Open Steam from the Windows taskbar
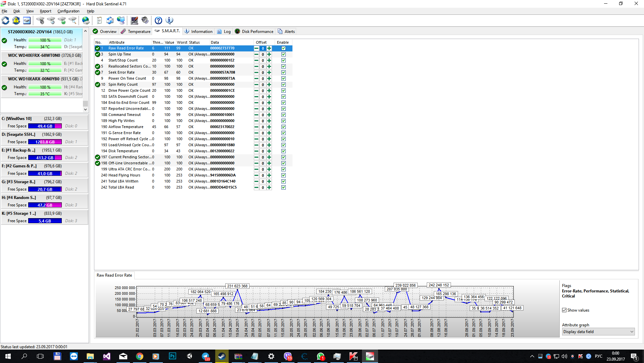Screen dimensions: 644x363 tap(222, 356)
